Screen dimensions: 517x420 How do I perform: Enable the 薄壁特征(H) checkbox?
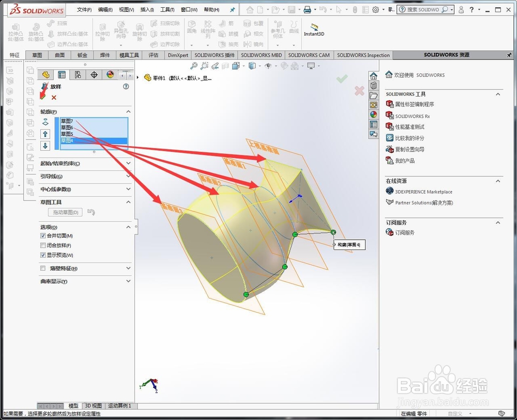(x=43, y=268)
